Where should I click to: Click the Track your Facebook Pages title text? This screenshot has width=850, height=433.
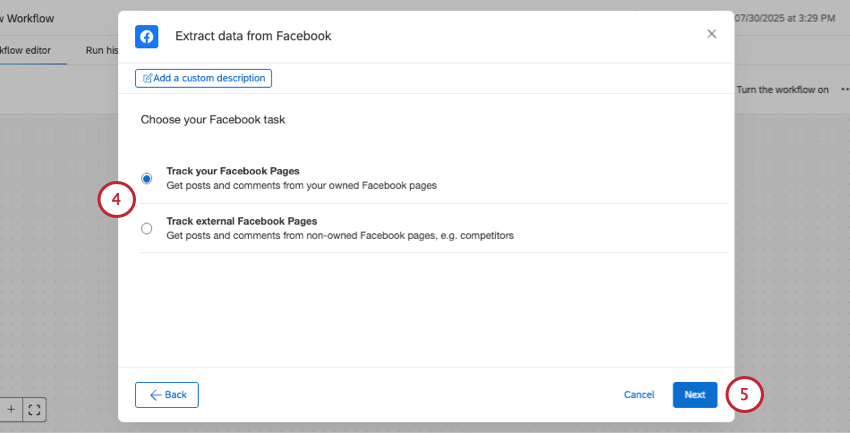click(x=233, y=171)
